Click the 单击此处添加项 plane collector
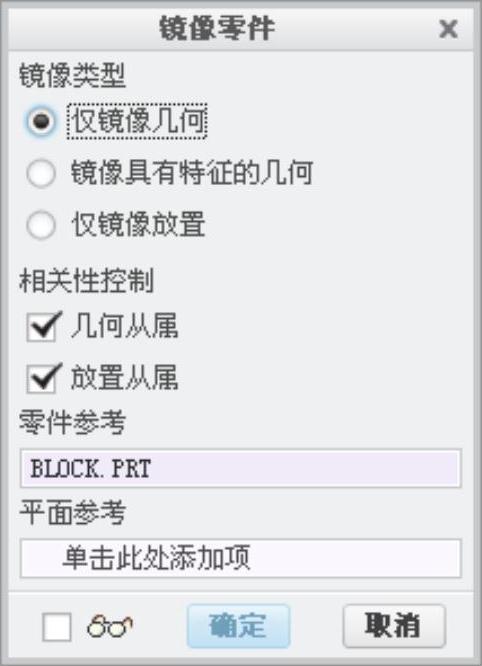Screen dimensions: 482x666 click(x=240, y=558)
